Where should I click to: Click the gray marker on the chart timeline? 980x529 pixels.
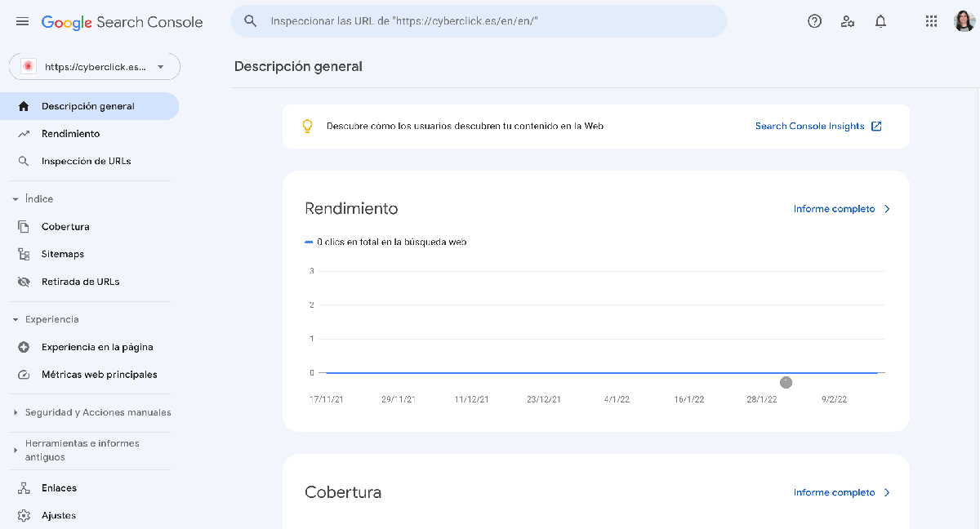[786, 382]
